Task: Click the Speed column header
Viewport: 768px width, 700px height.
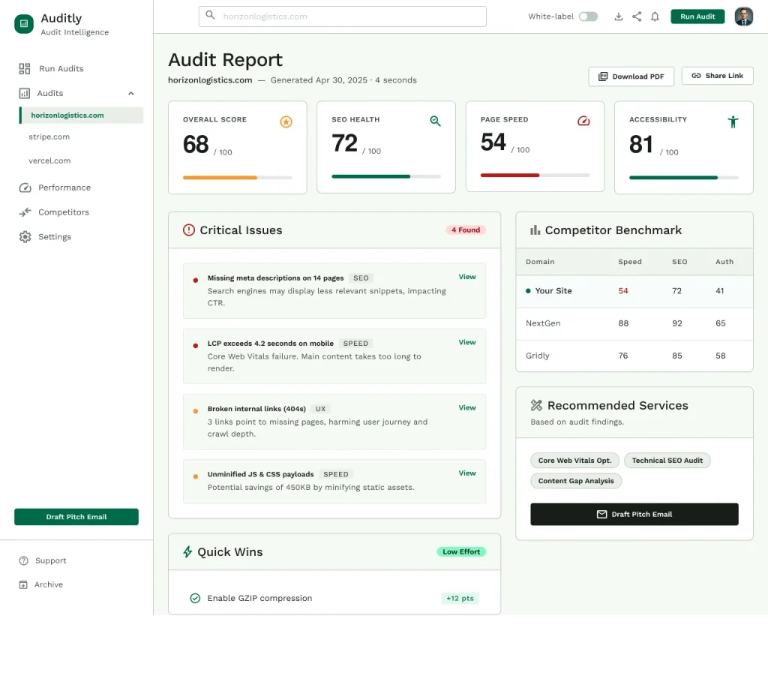Action: pos(629,262)
